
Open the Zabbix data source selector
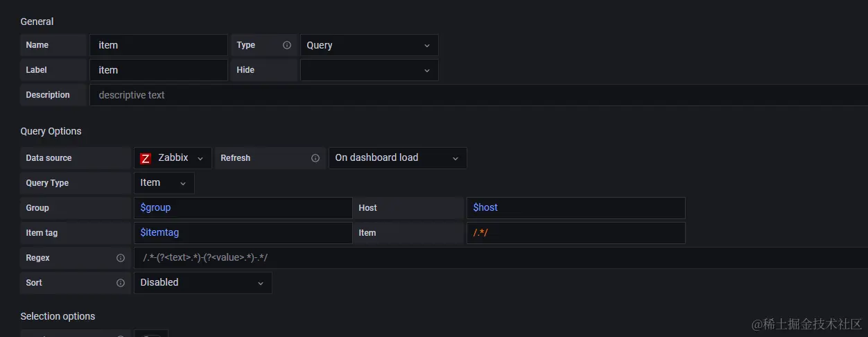(x=173, y=158)
